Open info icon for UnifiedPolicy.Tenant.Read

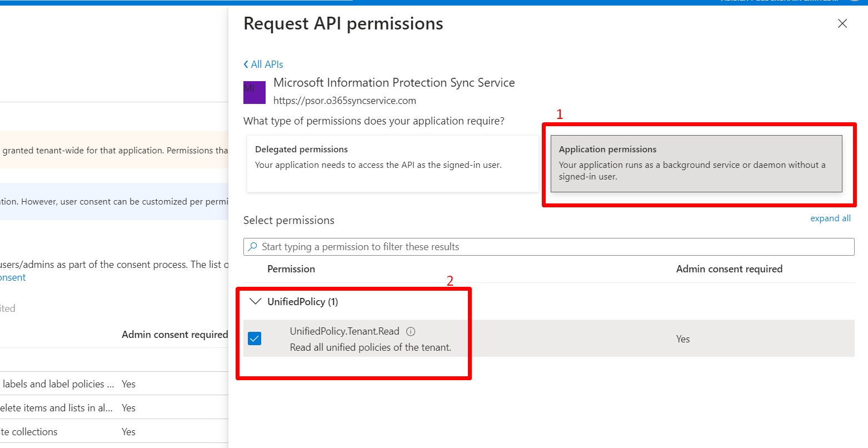pyautogui.click(x=411, y=332)
